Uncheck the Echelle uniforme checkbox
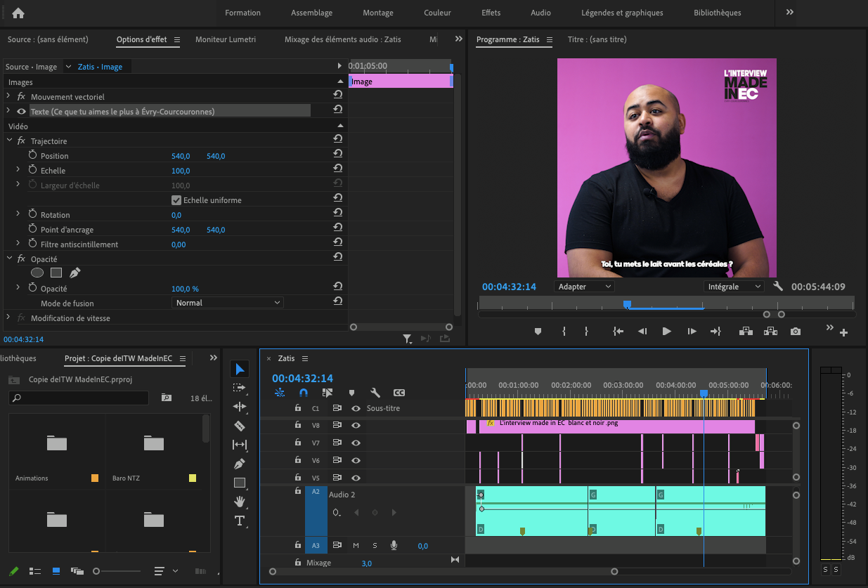The width and height of the screenshot is (868, 588). (176, 199)
